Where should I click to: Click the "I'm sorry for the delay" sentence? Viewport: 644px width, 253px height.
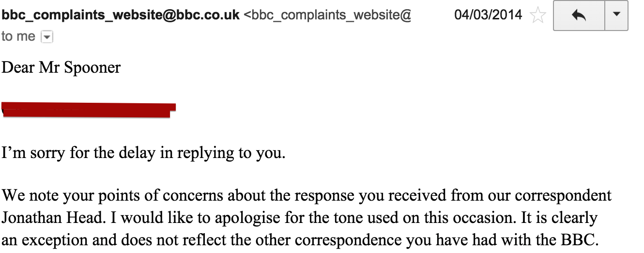click(x=144, y=153)
